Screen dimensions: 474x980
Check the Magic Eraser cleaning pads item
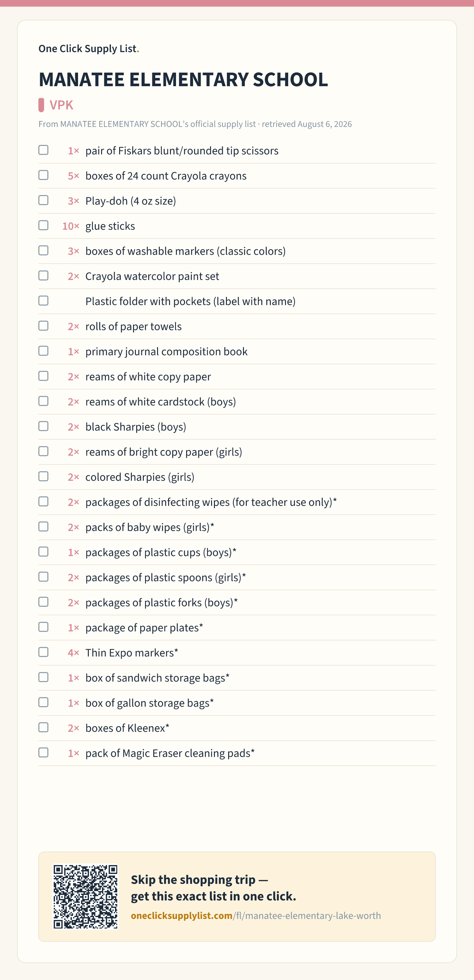43,753
